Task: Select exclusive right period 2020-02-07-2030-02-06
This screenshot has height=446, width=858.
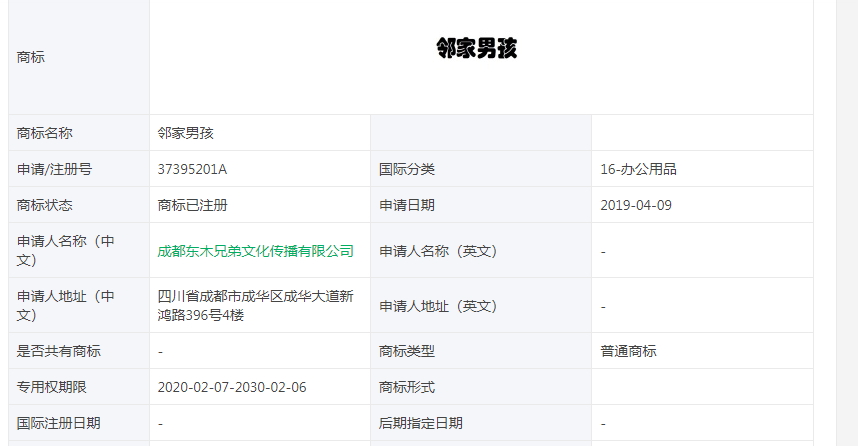Action: 232,387
